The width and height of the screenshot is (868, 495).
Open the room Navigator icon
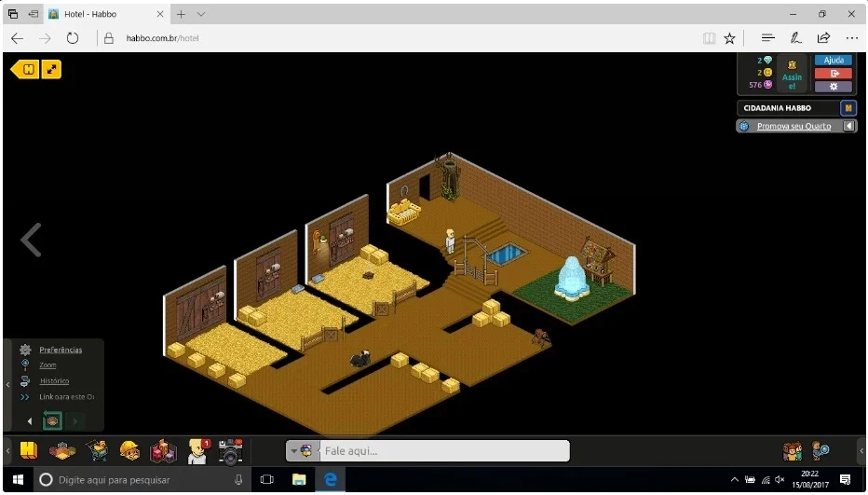coord(62,451)
